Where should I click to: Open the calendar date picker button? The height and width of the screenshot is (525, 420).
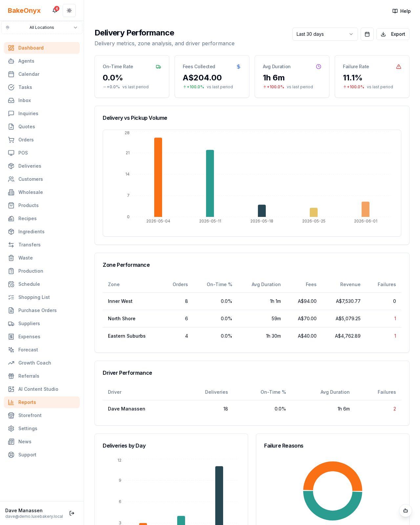click(x=367, y=34)
